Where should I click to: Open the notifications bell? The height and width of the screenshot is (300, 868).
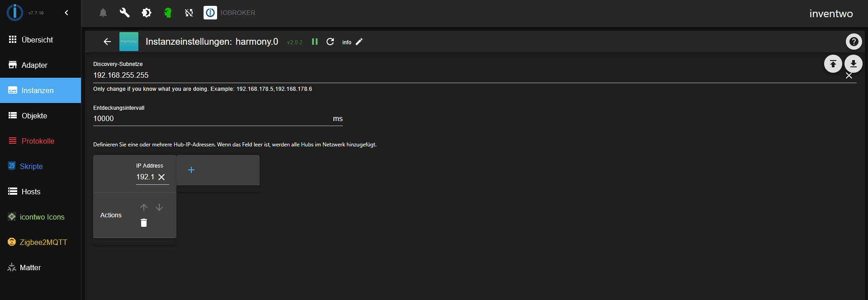pos(103,13)
